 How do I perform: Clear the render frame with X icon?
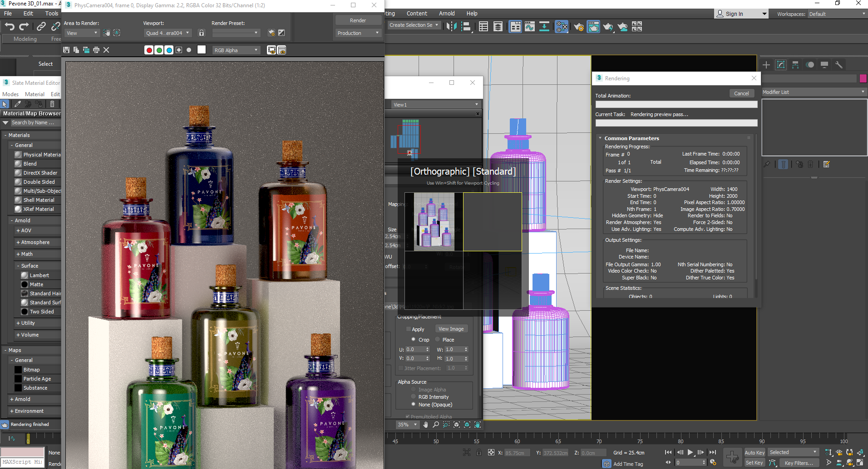point(106,50)
